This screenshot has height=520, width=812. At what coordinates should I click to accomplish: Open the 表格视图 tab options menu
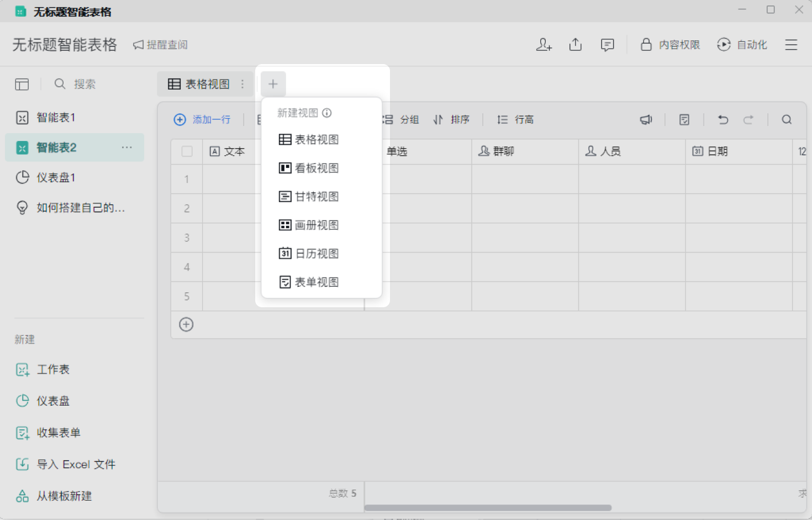tap(242, 84)
